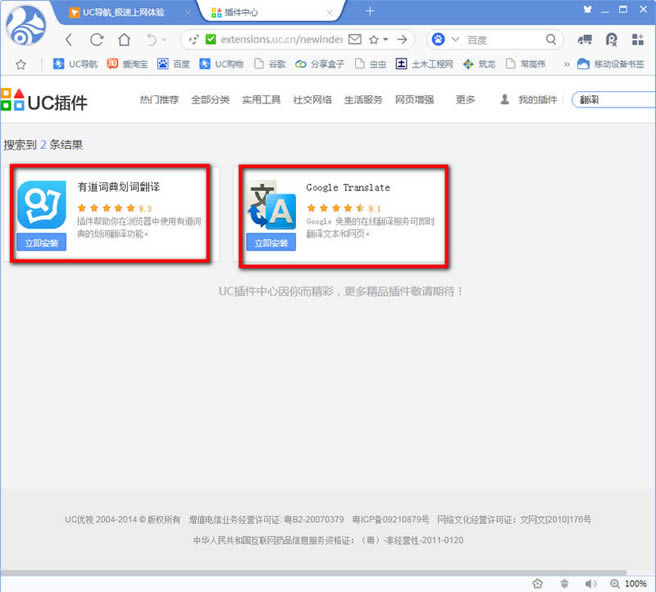
Task: Open the 100% zoom control
Action: point(629,583)
